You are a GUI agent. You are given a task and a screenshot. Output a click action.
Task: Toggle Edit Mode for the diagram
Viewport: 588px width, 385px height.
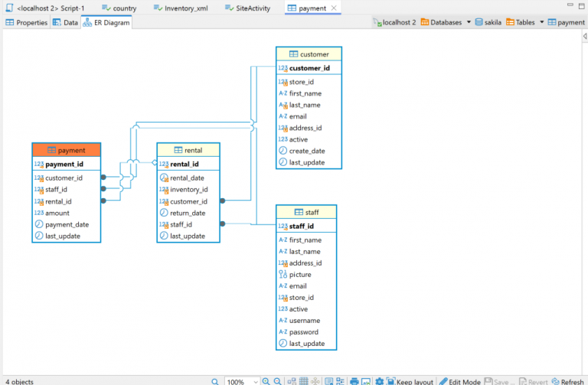[x=460, y=381]
